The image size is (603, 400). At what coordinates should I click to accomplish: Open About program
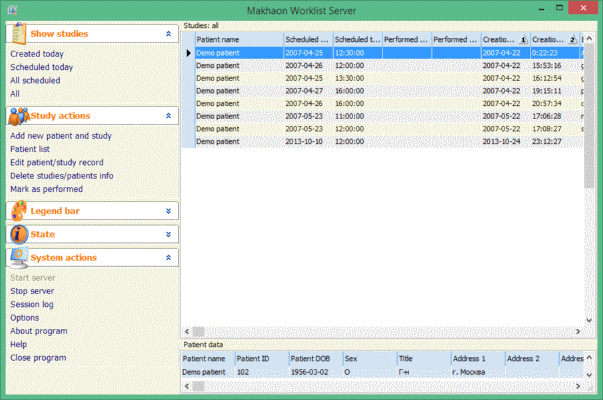tap(39, 331)
